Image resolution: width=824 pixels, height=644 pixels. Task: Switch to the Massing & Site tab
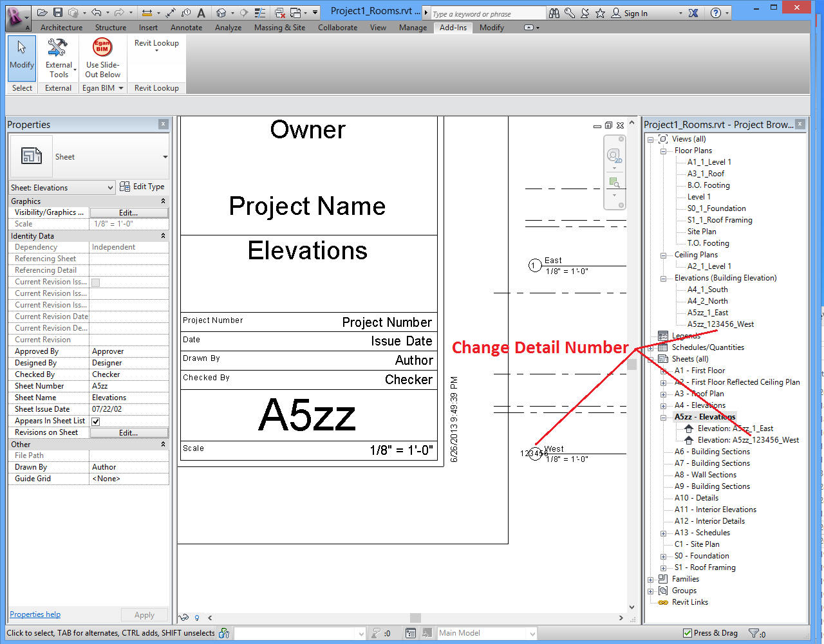(x=279, y=28)
